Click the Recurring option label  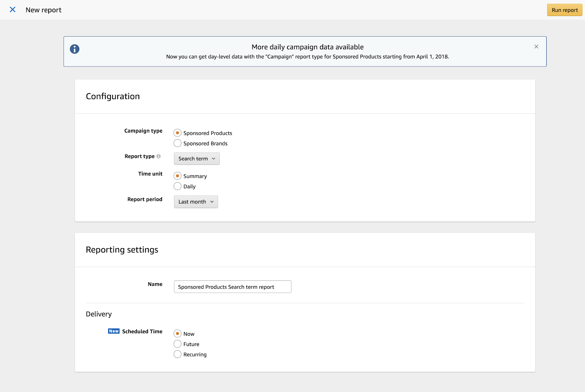point(195,355)
